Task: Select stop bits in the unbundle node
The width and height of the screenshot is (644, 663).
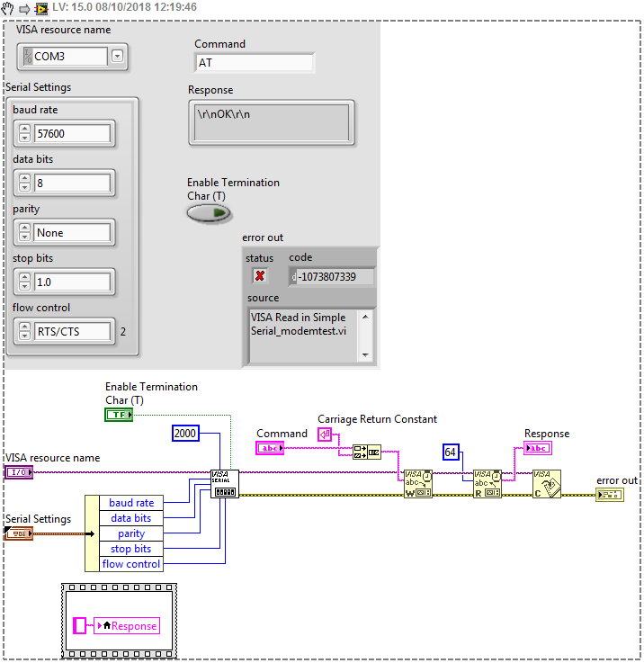Action: click(x=131, y=549)
